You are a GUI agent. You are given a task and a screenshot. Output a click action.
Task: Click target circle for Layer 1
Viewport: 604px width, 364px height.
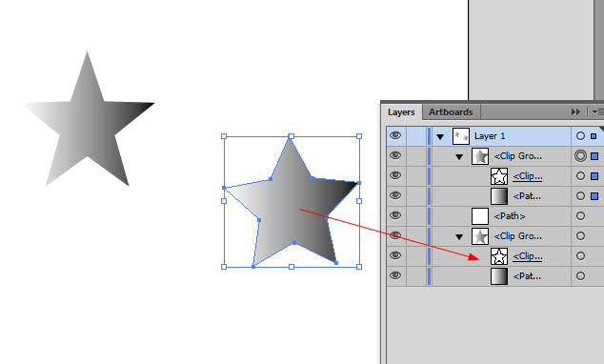click(580, 136)
